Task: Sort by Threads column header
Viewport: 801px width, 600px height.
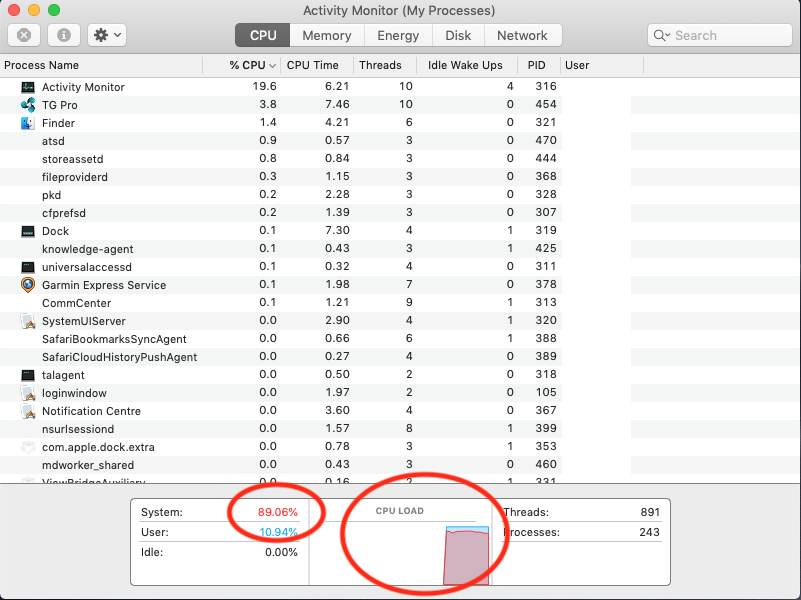Action: tap(385, 65)
